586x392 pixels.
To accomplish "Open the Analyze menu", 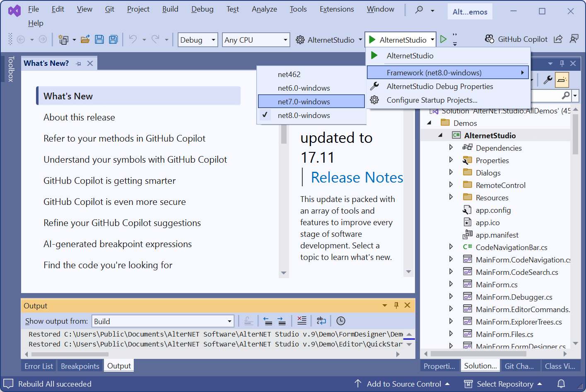I will pos(264,9).
